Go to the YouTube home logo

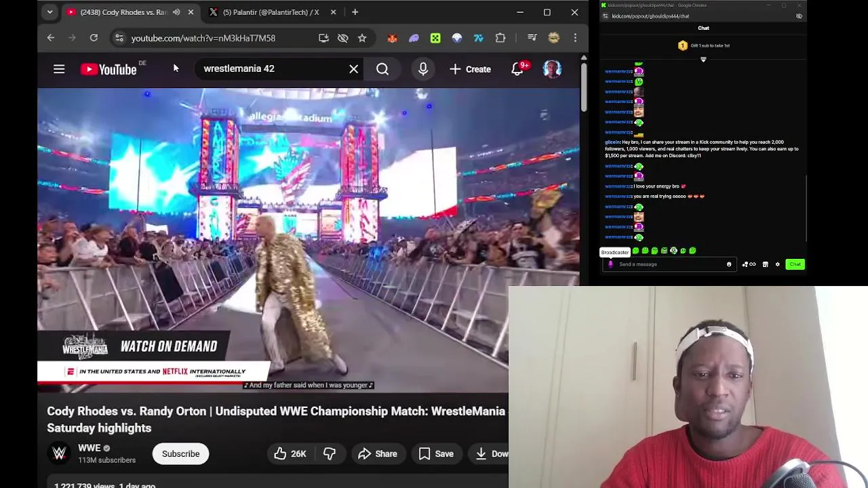[x=108, y=69]
